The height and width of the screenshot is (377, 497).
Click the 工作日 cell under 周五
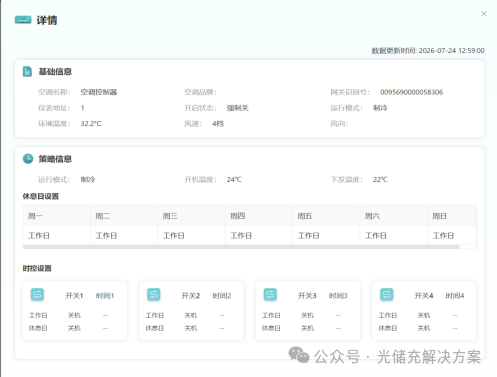326,236
